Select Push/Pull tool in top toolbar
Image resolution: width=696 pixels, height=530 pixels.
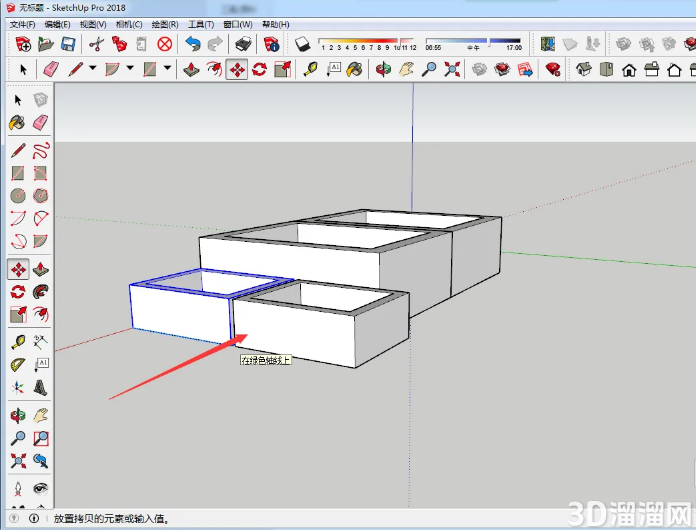(191, 70)
